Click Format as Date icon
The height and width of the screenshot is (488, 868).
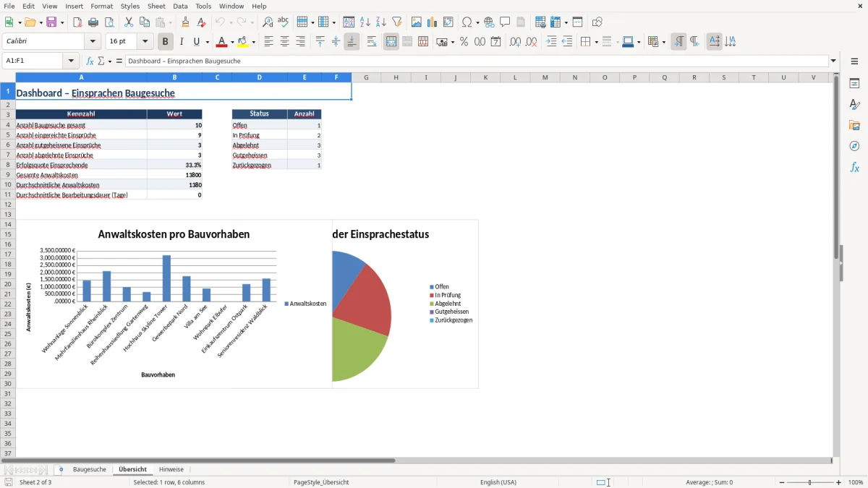495,42
